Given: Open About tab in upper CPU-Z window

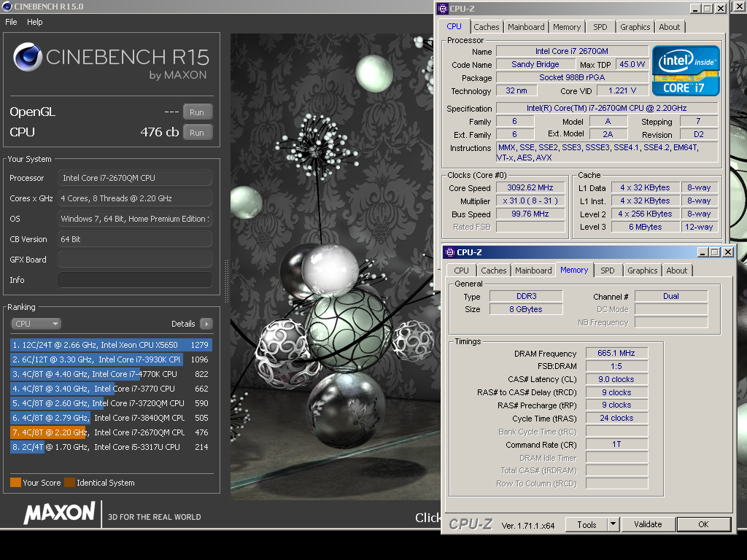Looking at the screenshot, I should [x=670, y=27].
